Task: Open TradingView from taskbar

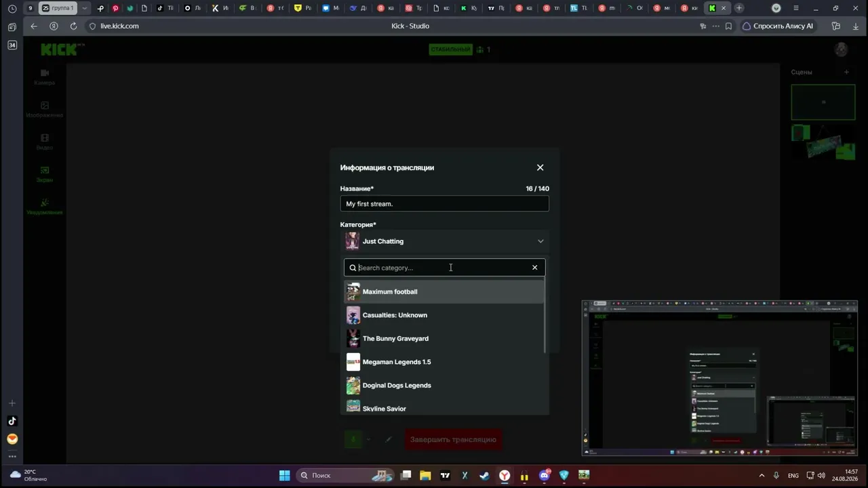Action: tap(445, 475)
